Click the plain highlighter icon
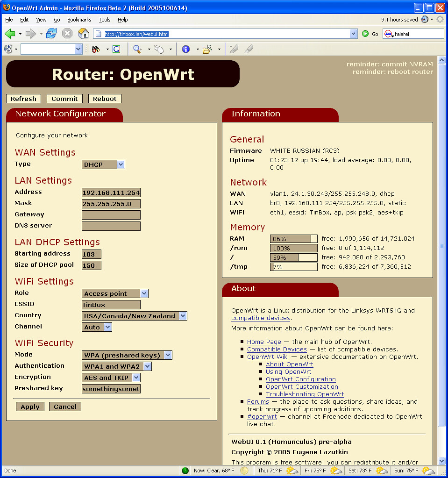 point(249,49)
